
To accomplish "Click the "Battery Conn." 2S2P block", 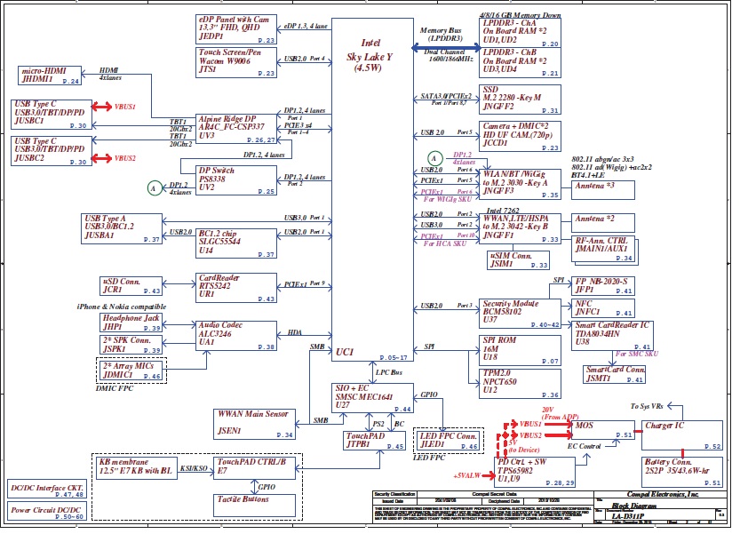I will (x=682, y=472).
